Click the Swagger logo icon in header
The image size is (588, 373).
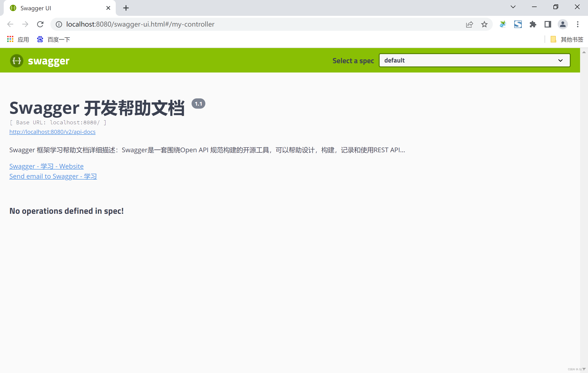pyautogui.click(x=17, y=61)
